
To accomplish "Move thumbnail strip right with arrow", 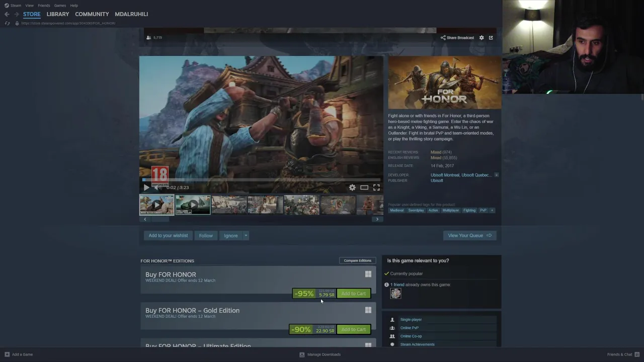I will (377, 219).
